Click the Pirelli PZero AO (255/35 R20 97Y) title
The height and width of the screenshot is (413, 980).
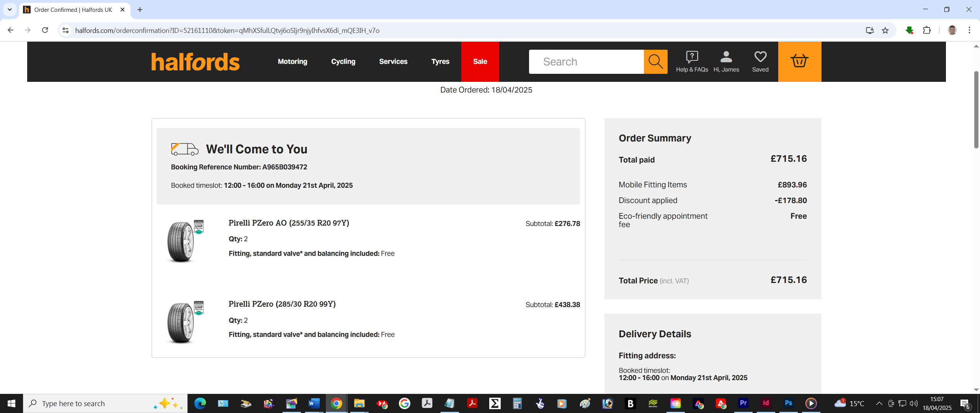(289, 223)
